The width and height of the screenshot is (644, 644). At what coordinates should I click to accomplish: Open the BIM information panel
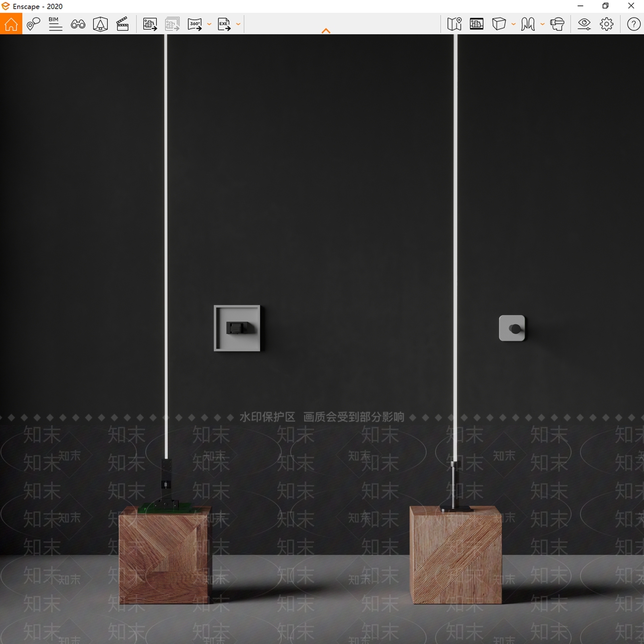point(56,24)
